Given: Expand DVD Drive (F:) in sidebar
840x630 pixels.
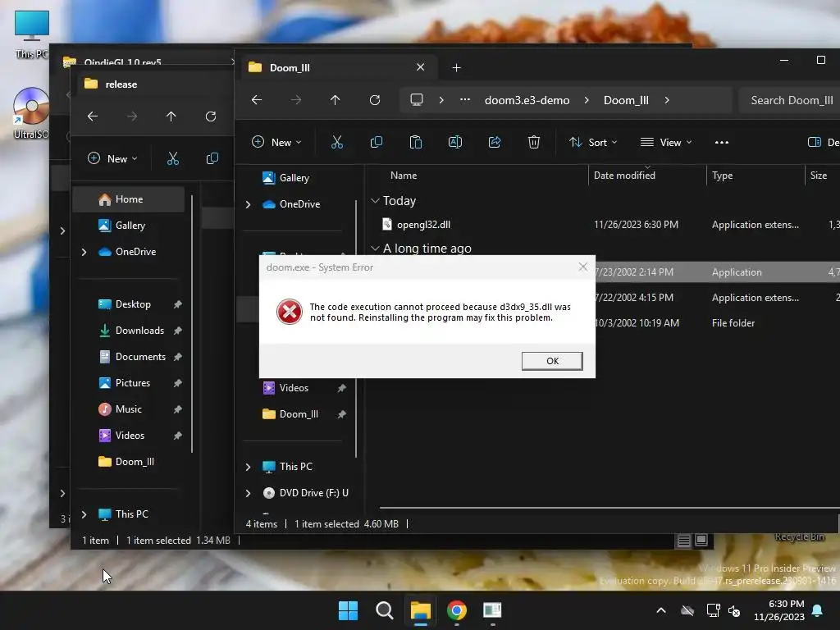Looking at the screenshot, I should pyautogui.click(x=248, y=493).
